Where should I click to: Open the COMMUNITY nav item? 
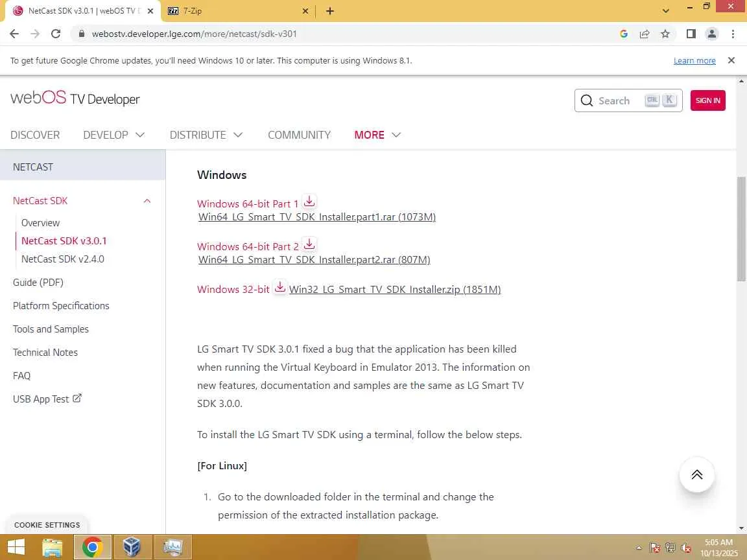tap(299, 135)
